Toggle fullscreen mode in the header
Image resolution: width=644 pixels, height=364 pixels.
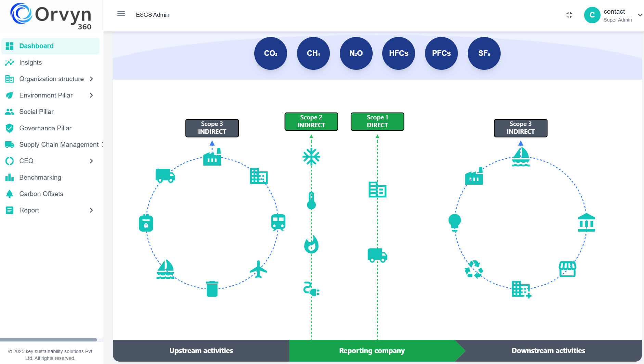569,15
